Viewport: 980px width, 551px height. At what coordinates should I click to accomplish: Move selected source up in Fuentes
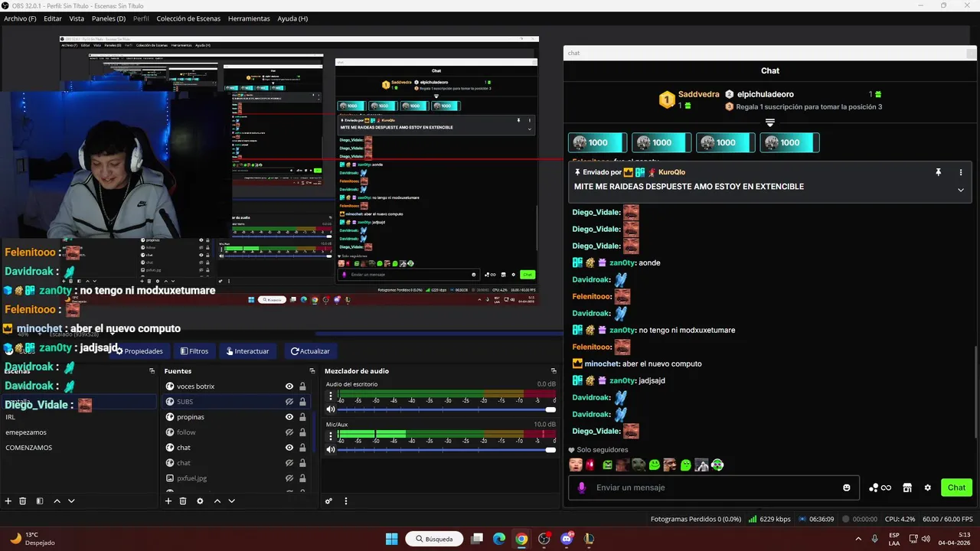[x=217, y=501]
